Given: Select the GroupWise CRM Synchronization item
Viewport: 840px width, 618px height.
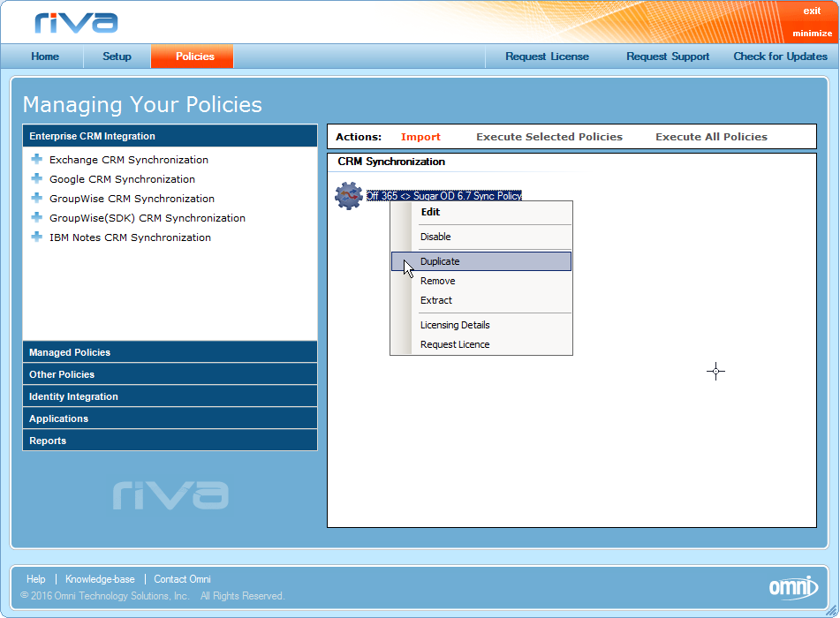Looking at the screenshot, I should click(x=132, y=199).
